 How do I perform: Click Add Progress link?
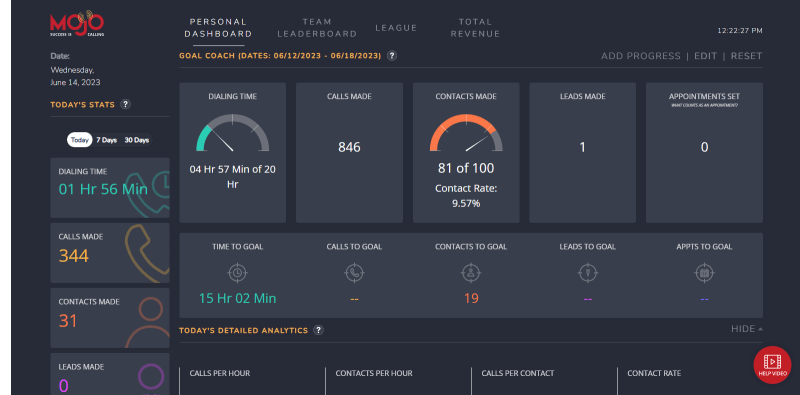tap(641, 56)
